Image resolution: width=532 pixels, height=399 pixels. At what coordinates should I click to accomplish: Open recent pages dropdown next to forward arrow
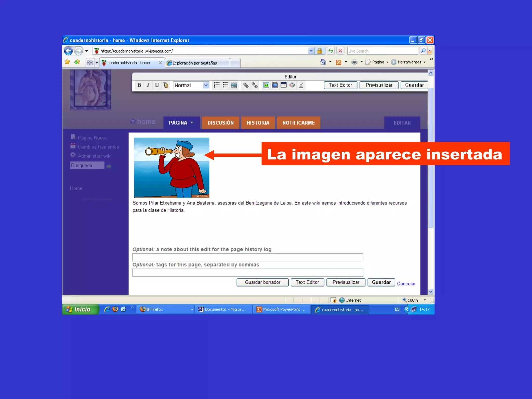click(x=87, y=51)
